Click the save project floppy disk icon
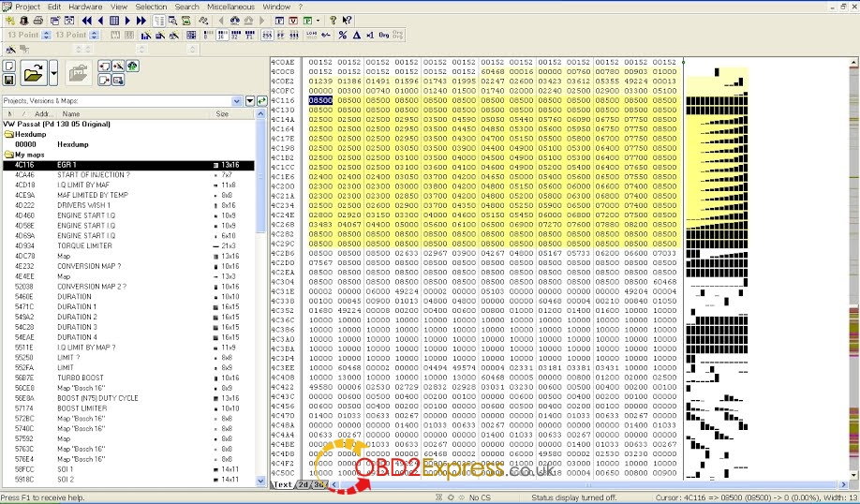This screenshot has width=860, height=504. [x=9, y=81]
